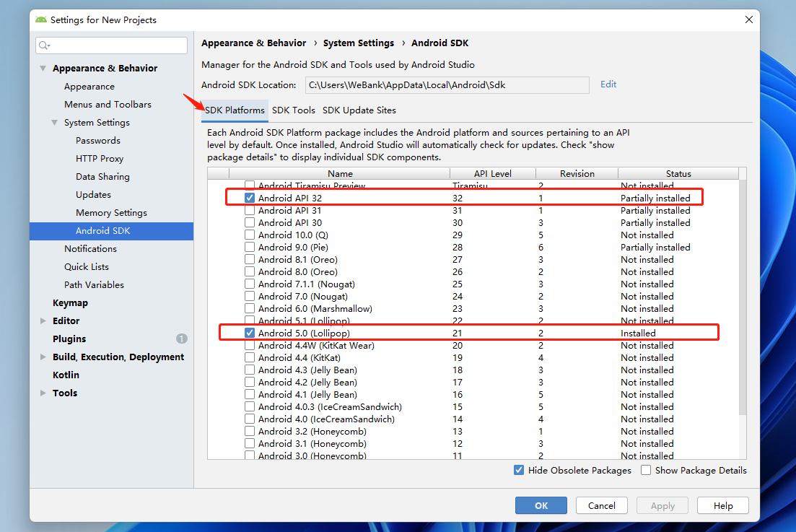Expand Build, Execution, Deployment arrow
Image resolution: width=796 pixels, height=532 pixels.
point(43,357)
